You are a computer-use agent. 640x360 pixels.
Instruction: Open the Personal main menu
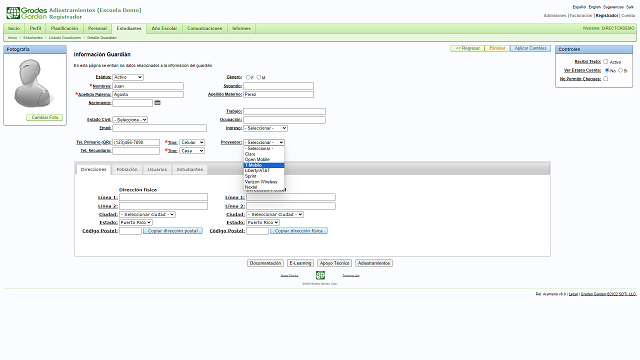point(97,28)
